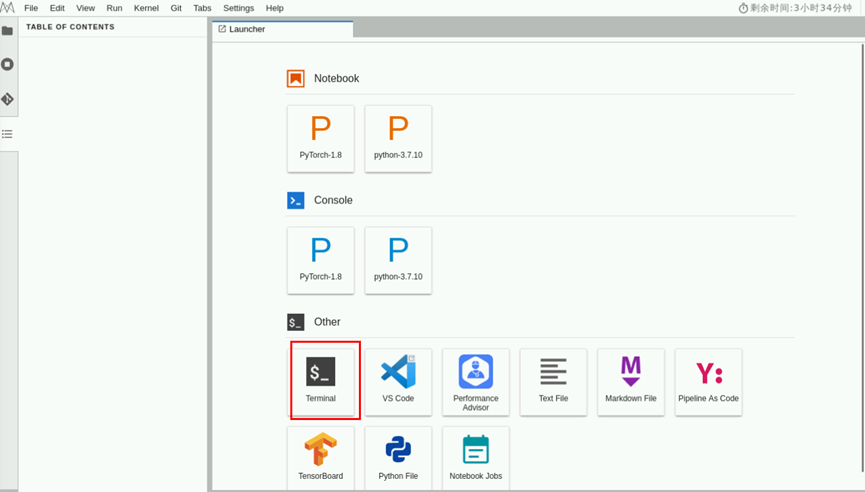Click the remaining time clock icon
The image size is (865, 492).
[743, 8]
